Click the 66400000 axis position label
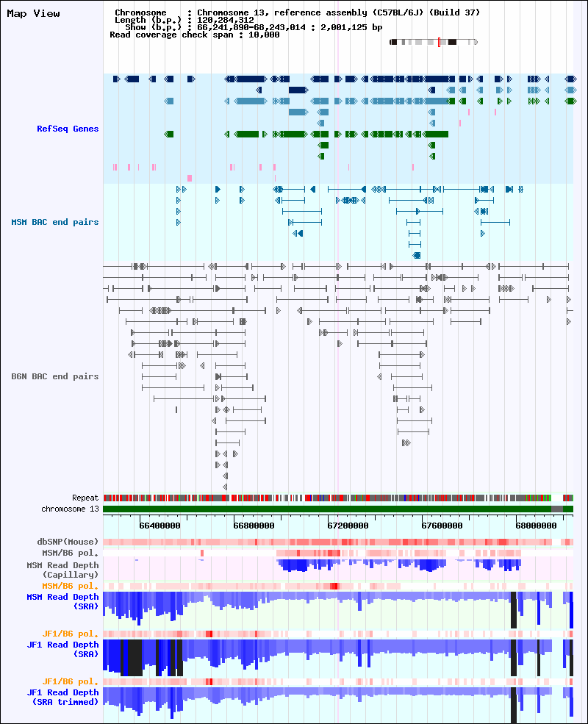The width and height of the screenshot is (588, 724). (159, 526)
